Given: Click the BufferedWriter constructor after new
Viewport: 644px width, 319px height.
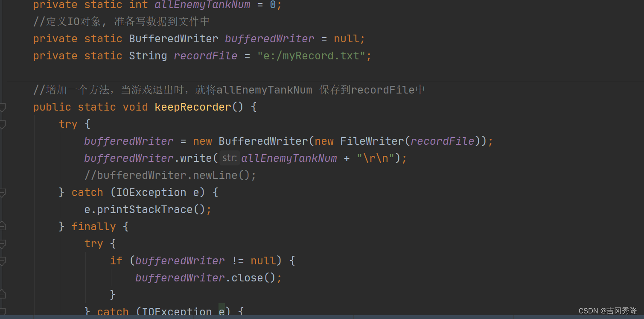Looking at the screenshot, I should click(263, 141).
